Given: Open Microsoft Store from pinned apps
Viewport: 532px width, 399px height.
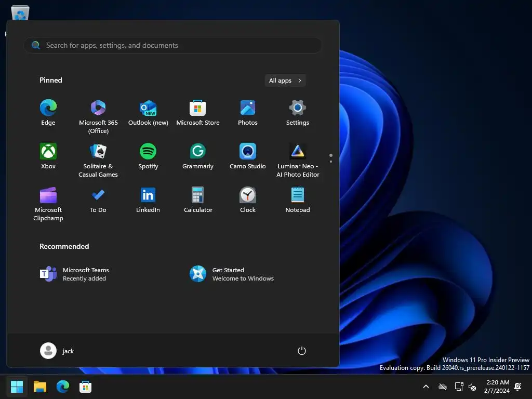Looking at the screenshot, I should [x=198, y=113].
